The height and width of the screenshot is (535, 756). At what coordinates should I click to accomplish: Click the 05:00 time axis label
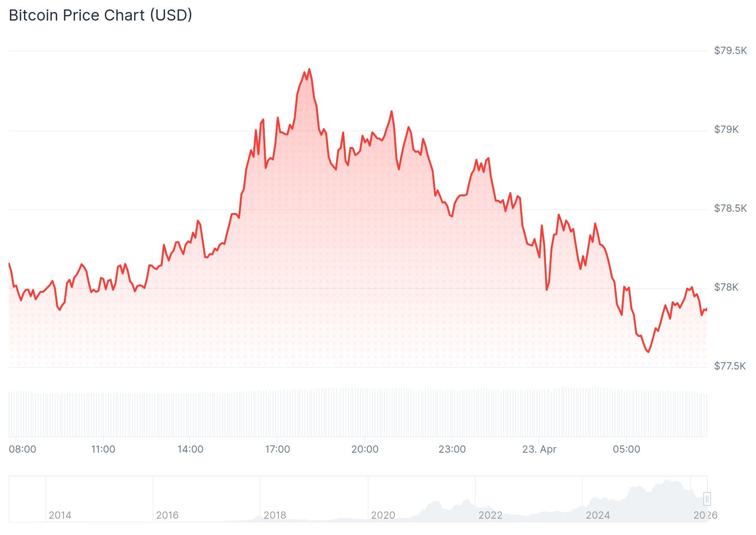point(627,449)
